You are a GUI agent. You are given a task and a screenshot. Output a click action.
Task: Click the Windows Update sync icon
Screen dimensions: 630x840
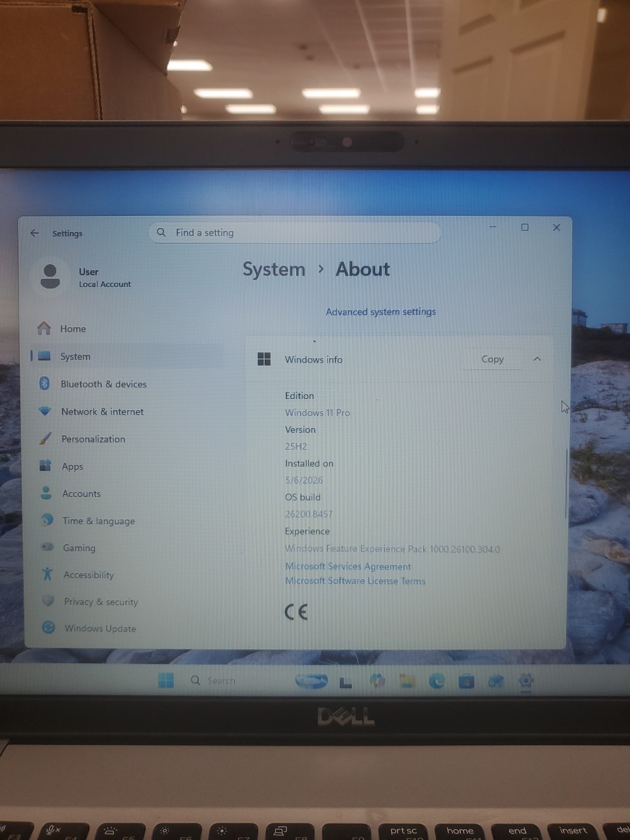pos(48,627)
